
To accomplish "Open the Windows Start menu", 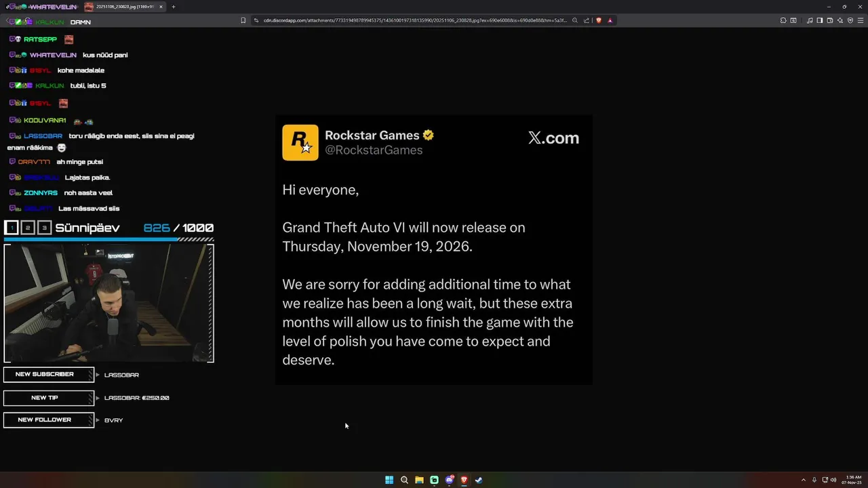I will coord(389,480).
